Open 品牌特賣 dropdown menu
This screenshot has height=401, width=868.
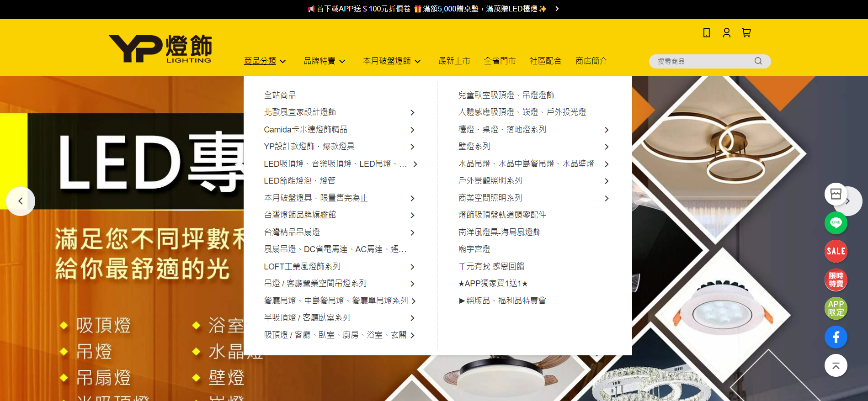click(x=325, y=61)
